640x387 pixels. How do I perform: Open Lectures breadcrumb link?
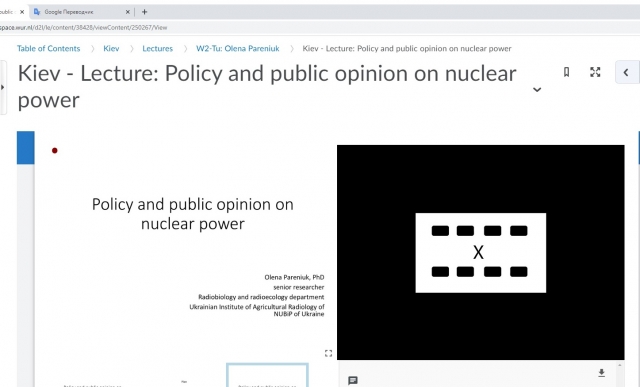pyautogui.click(x=158, y=48)
